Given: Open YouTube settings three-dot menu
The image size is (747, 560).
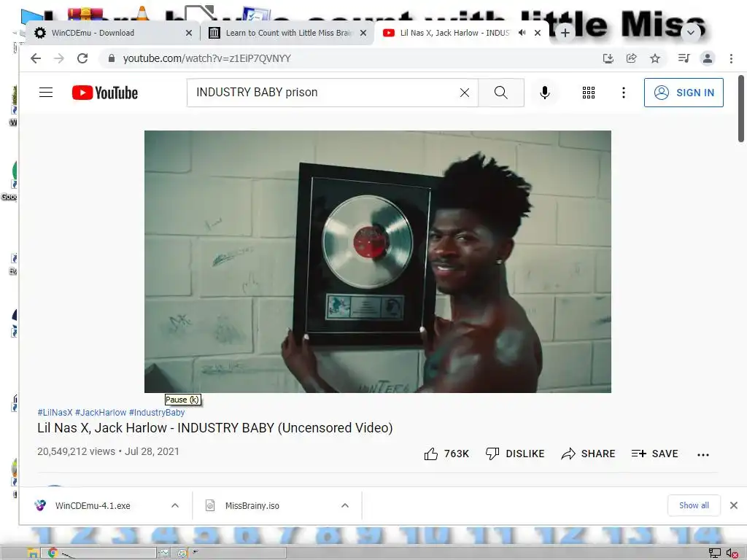Looking at the screenshot, I should point(623,93).
